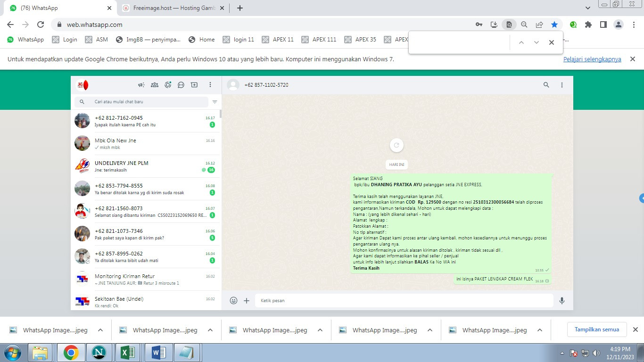Close the downloads shelf

[635, 329]
